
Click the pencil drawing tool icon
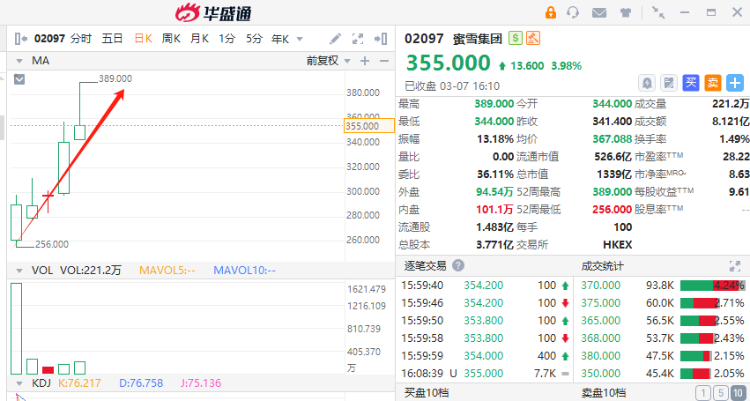click(334, 39)
